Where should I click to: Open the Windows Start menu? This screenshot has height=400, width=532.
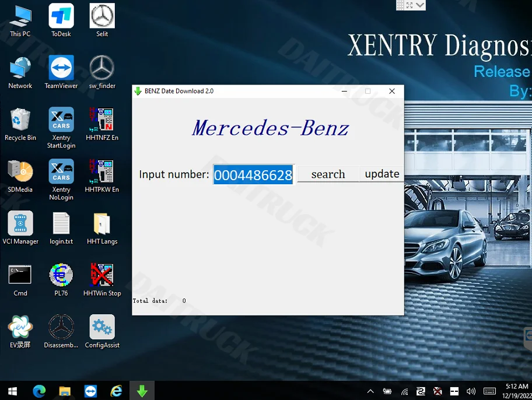pos(13,391)
